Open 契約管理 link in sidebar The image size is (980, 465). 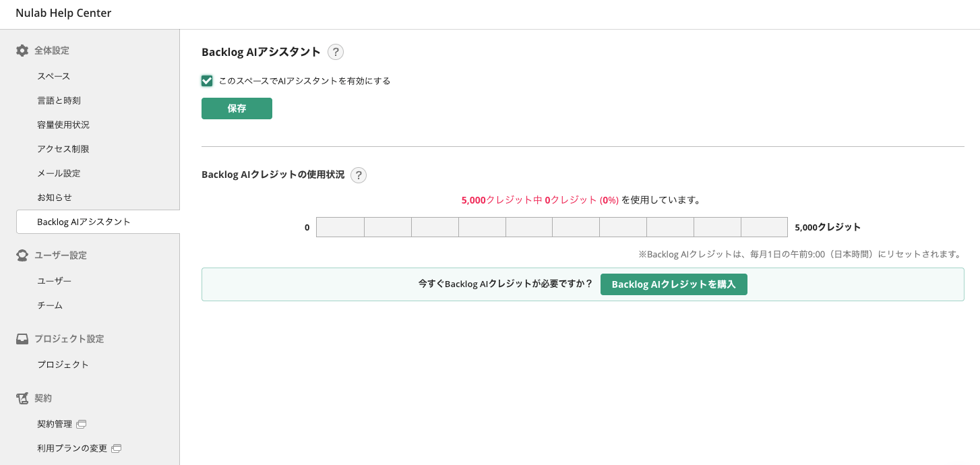pos(55,424)
